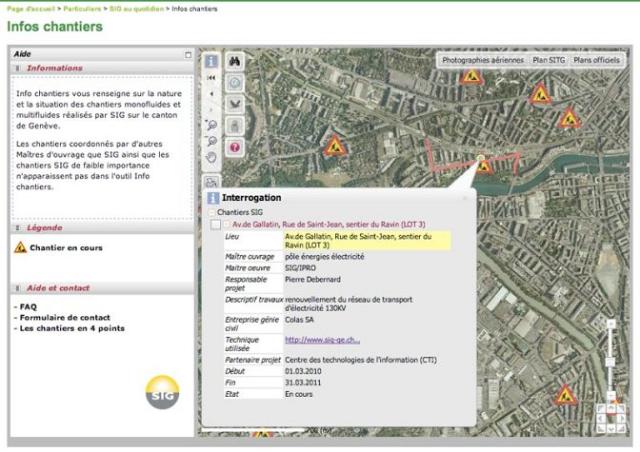Go to first map extent arrow
This screenshot has height=452, width=640.
tap(211, 77)
